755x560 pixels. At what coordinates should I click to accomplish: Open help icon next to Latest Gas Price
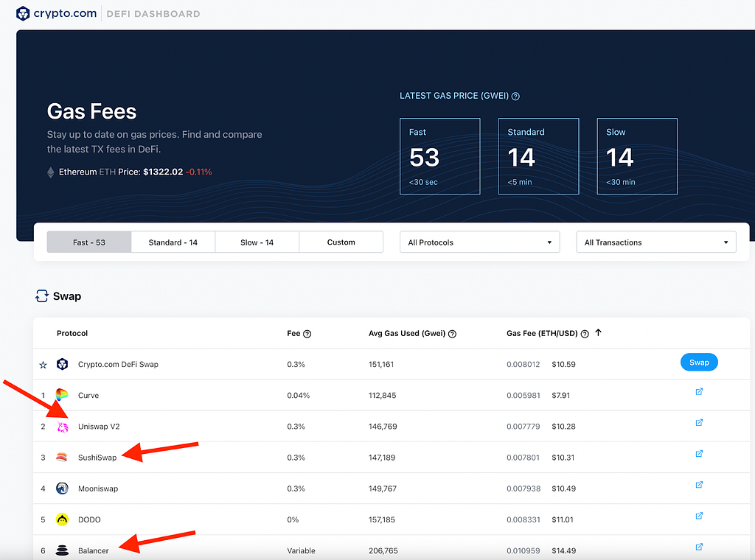(515, 97)
